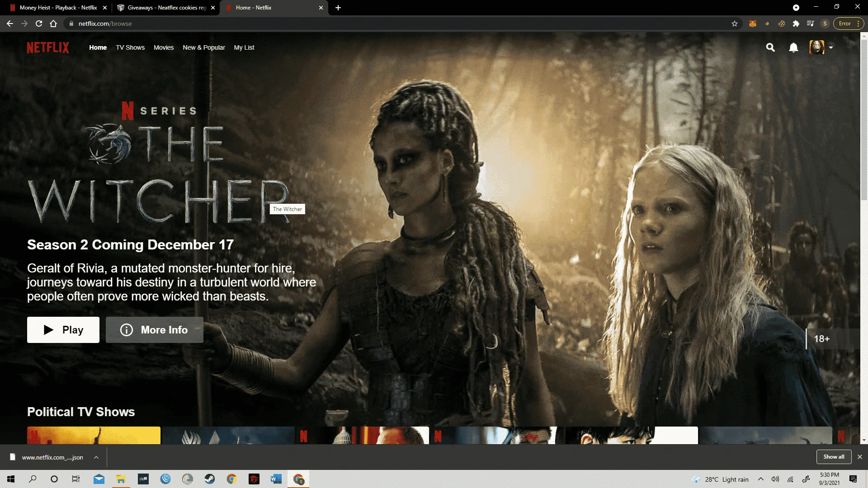Open Cortana circle in taskbar
This screenshot has width=868, height=488.
pos(54,479)
